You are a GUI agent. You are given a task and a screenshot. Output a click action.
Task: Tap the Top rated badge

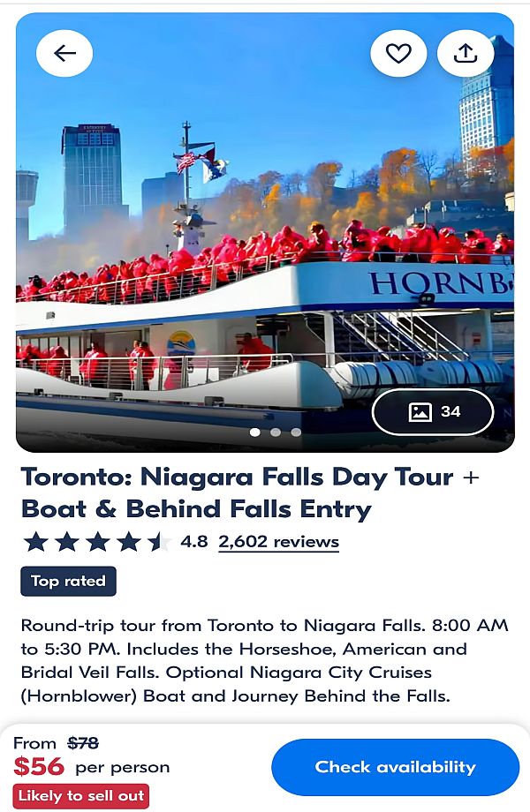click(68, 581)
